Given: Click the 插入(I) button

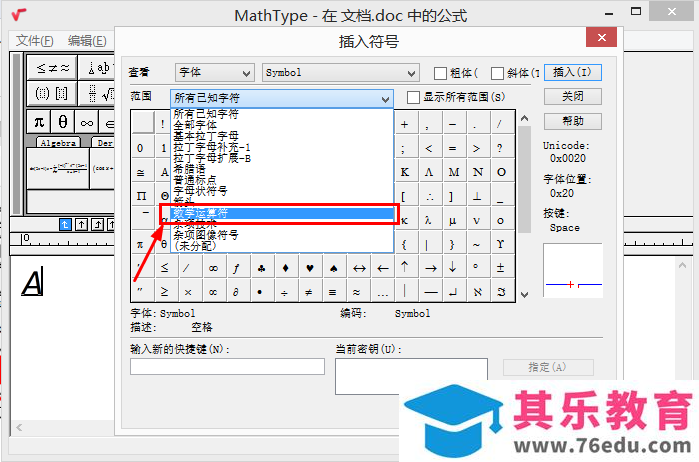Looking at the screenshot, I should (x=573, y=72).
